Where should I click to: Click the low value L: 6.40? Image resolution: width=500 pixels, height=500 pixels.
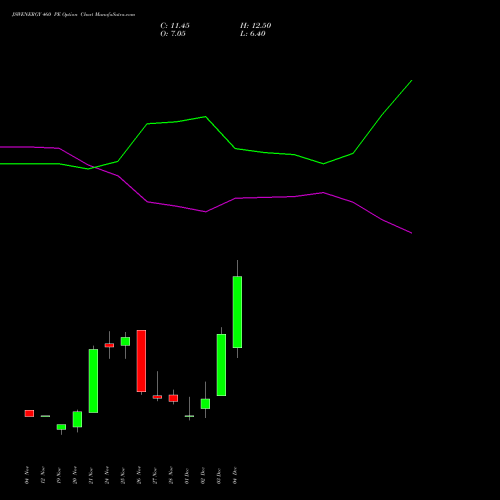253,34
